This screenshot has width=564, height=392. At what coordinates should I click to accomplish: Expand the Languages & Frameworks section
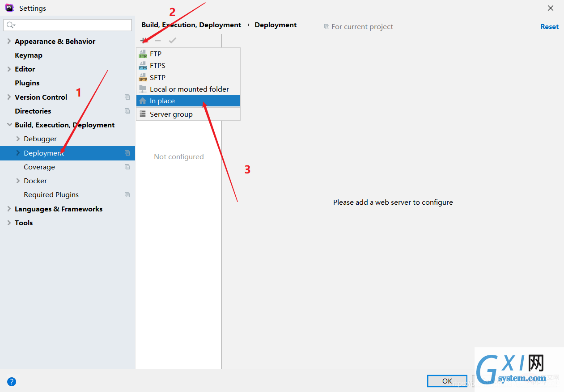click(x=9, y=209)
